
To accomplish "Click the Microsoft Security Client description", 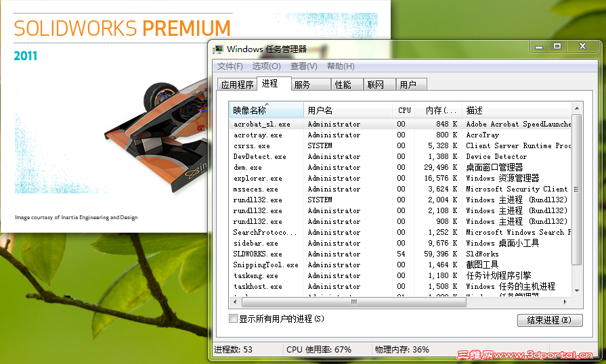I will [x=517, y=189].
